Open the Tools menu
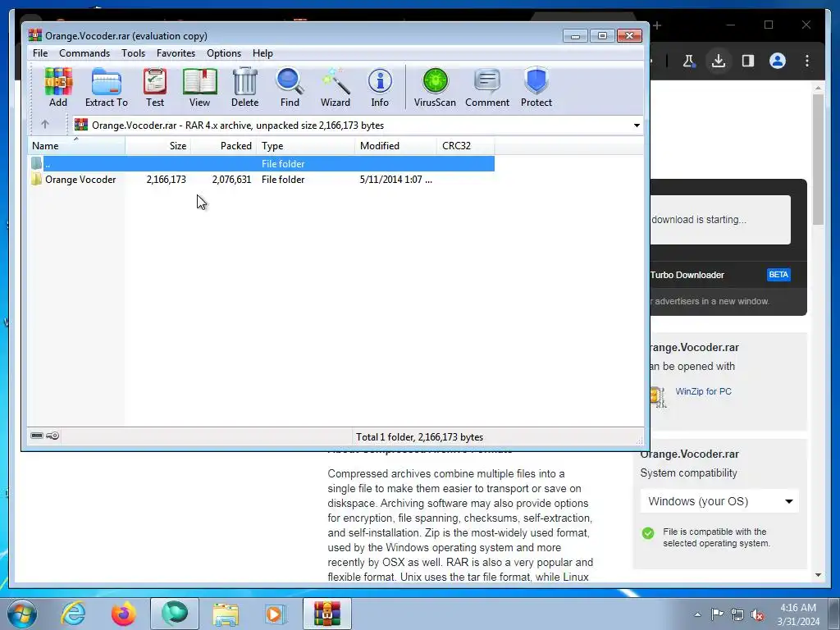The image size is (840, 630). click(133, 53)
